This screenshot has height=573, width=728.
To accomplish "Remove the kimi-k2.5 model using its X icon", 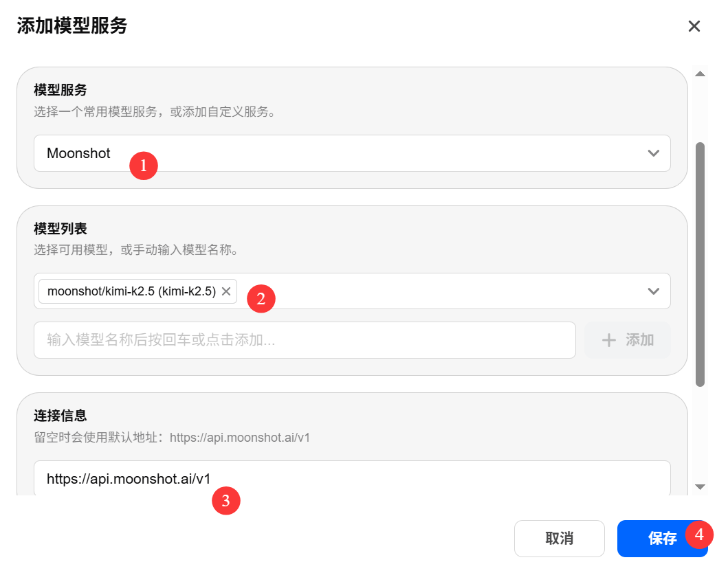I will click(225, 291).
